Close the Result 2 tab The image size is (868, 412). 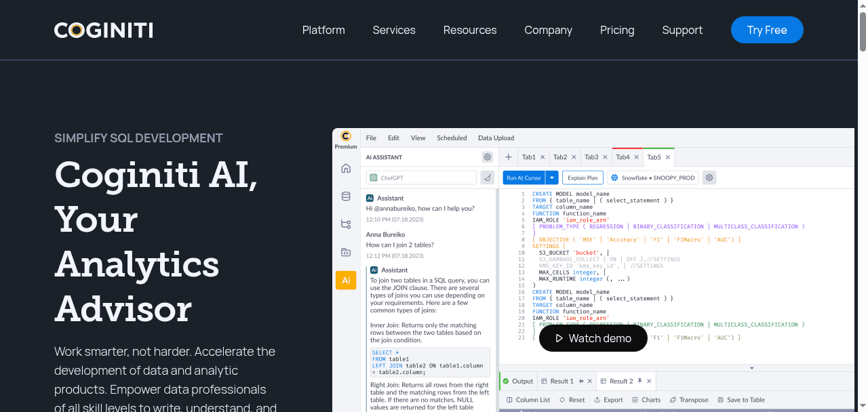point(649,381)
